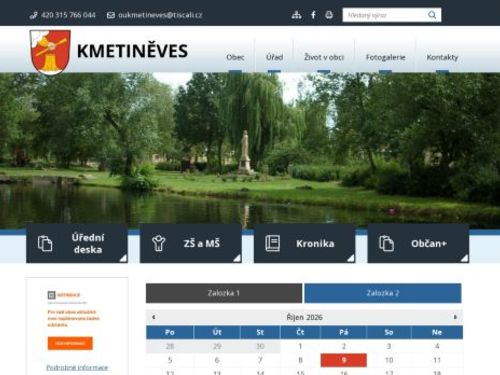Click the phone icon in top bar
The height and width of the screenshot is (375, 500).
33,15
